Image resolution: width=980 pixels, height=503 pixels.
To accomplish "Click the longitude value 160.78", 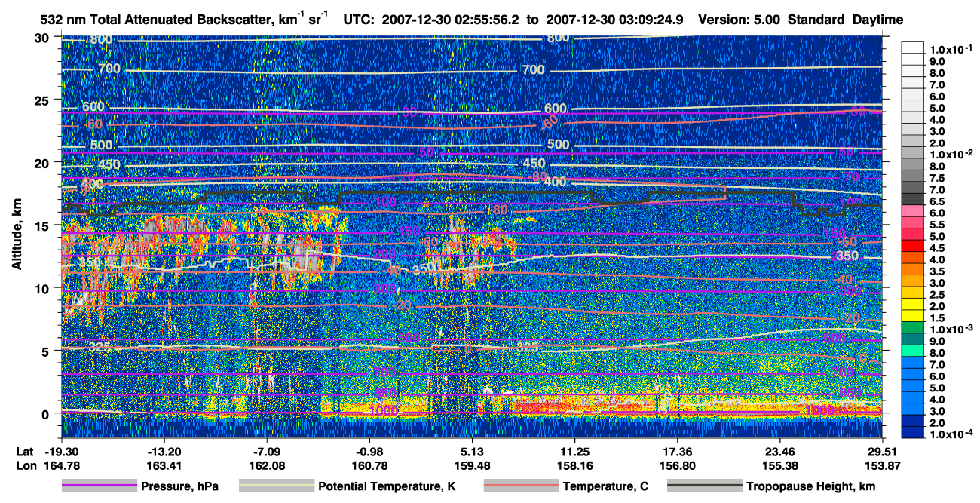I will click(x=369, y=465).
